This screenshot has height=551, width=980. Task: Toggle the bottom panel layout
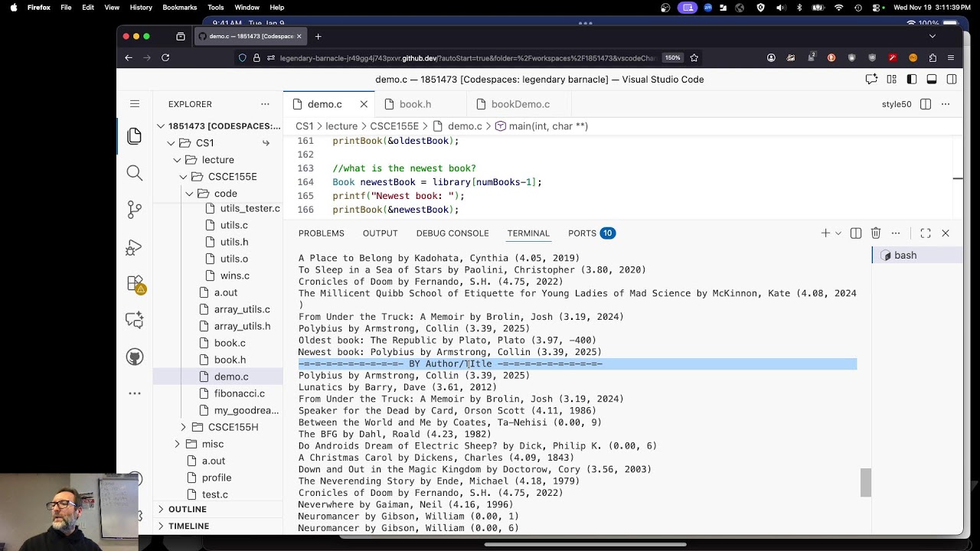pos(932,80)
